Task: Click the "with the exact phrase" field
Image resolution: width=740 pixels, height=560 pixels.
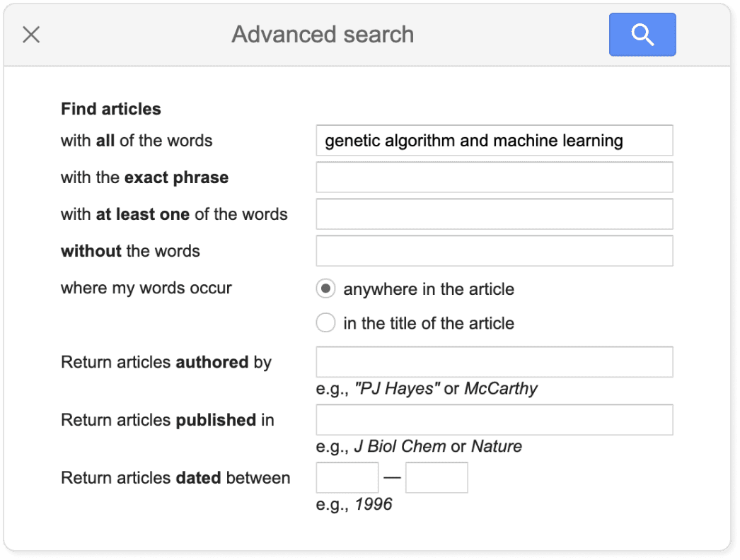Action: point(494,177)
